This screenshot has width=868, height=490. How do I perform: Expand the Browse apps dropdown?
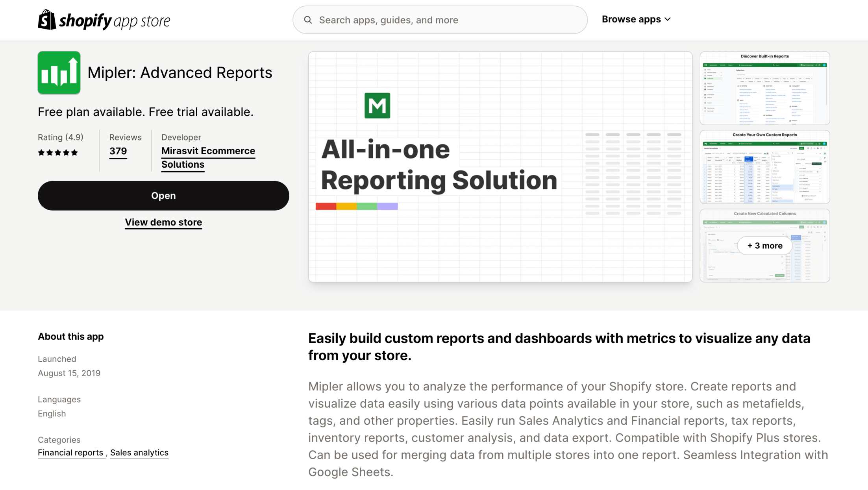[x=636, y=19]
